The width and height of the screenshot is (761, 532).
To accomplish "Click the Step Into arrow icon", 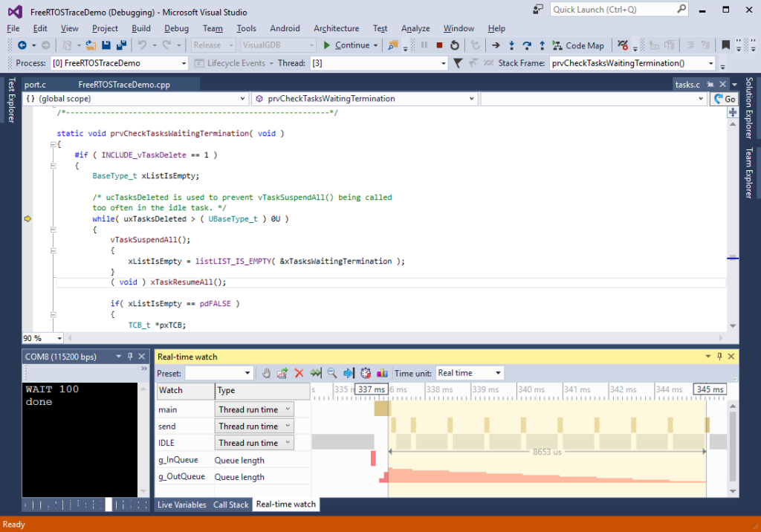I will pyautogui.click(x=512, y=45).
